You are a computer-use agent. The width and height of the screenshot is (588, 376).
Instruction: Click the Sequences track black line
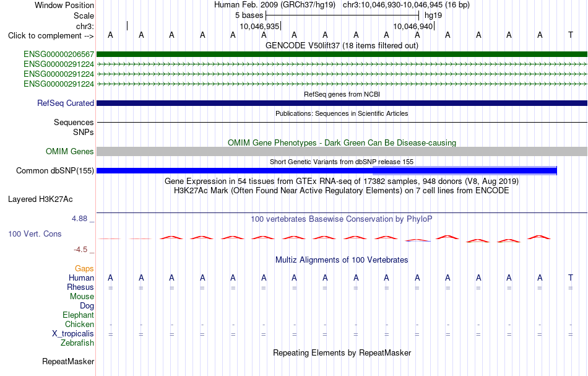coord(342,122)
